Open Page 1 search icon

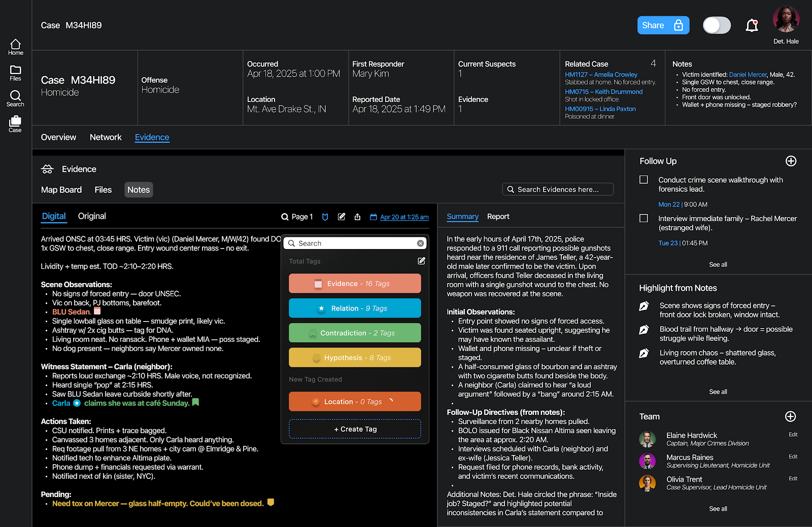[x=285, y=217]
